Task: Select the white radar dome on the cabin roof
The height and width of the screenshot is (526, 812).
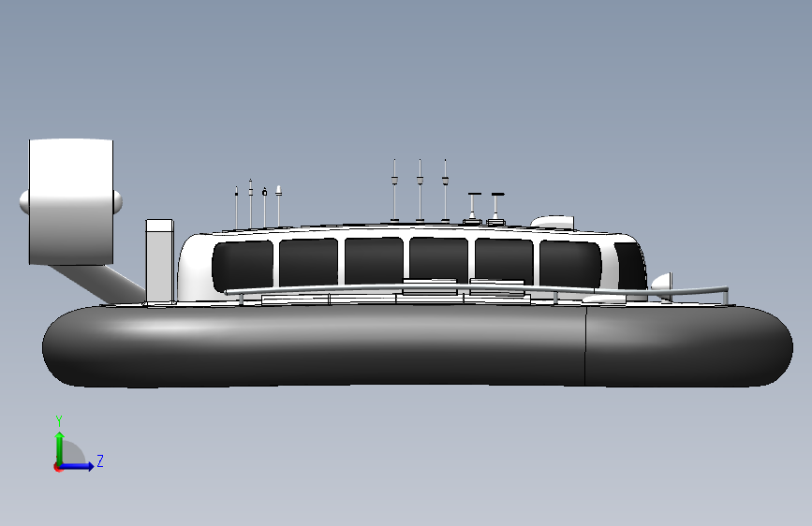Action: pos(553,222)
